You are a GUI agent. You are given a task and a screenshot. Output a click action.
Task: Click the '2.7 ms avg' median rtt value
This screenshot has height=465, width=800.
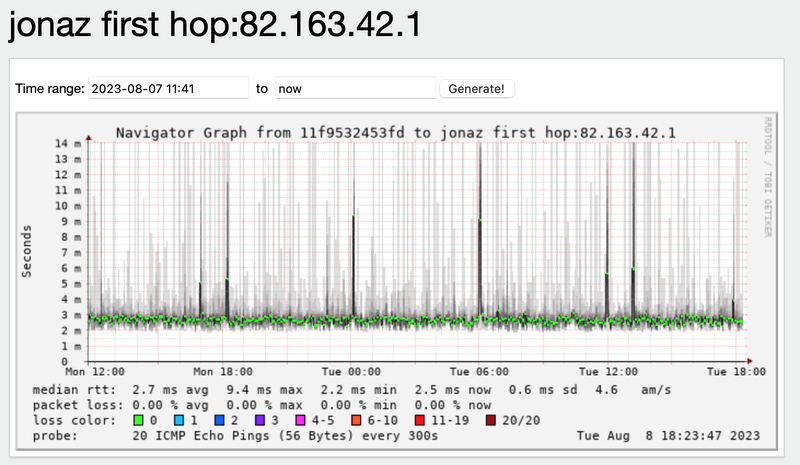coord(170,390)
